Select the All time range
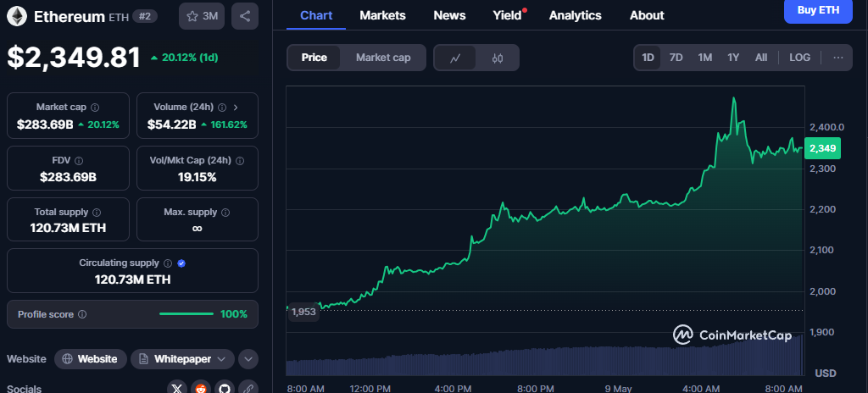The height and width of the screenshot is (393, 868). pyautogui.click(x=761, y=58)
